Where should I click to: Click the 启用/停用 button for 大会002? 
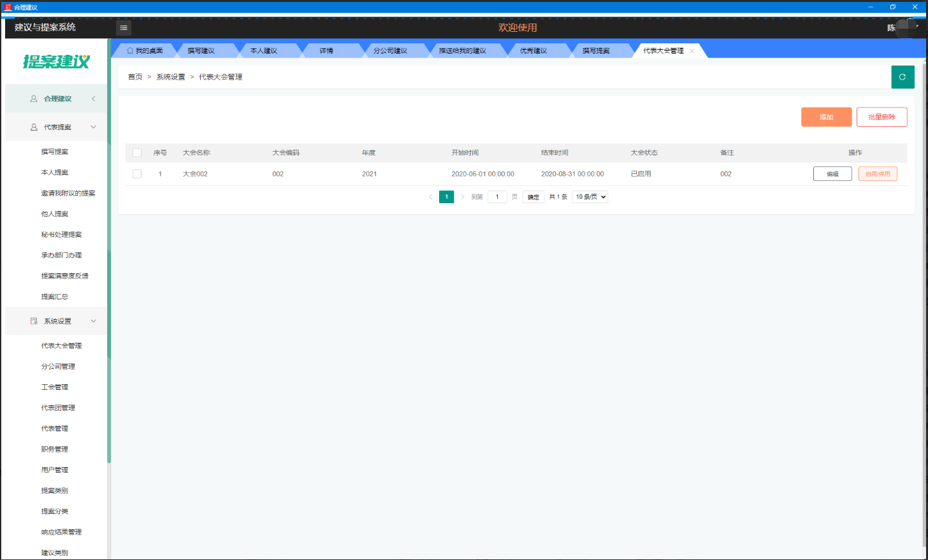(x=877, y=174)
